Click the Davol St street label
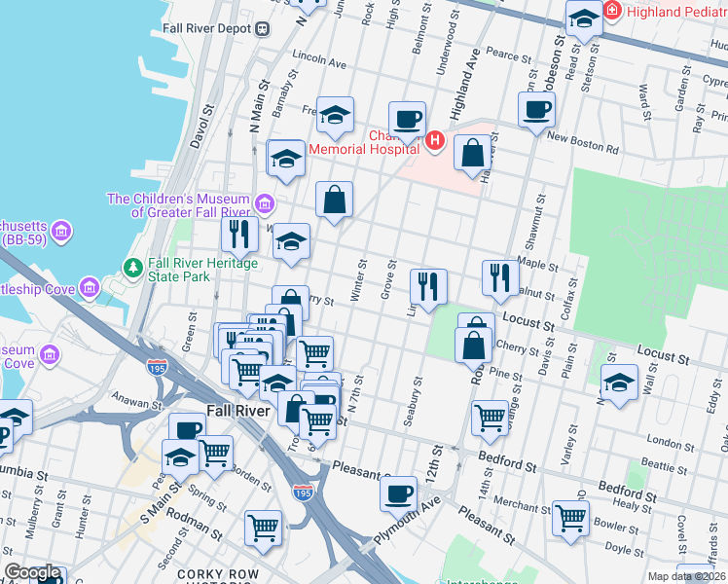The width and height of the screenshot is (728, 584). (202, 127)
